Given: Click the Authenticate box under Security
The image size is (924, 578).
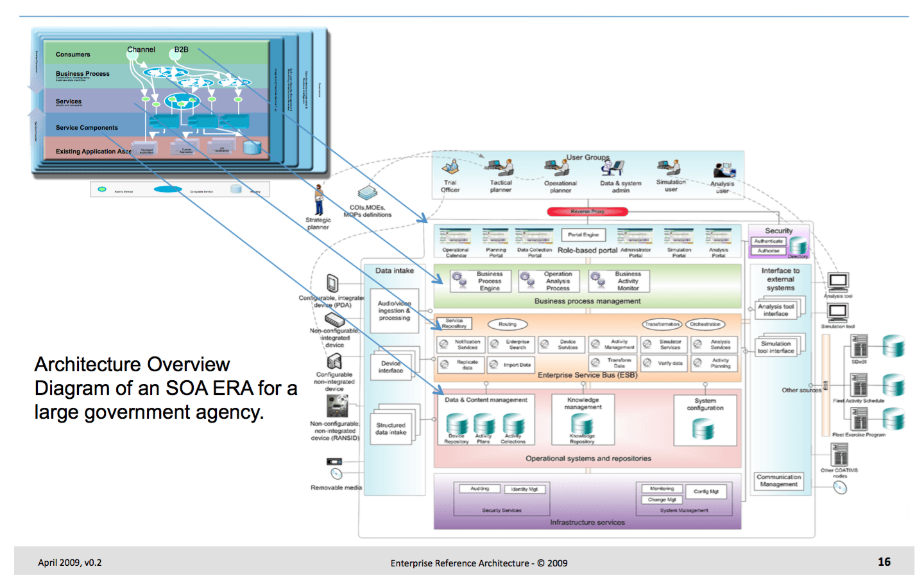Looking at the screenshot, I should (769, 241).
